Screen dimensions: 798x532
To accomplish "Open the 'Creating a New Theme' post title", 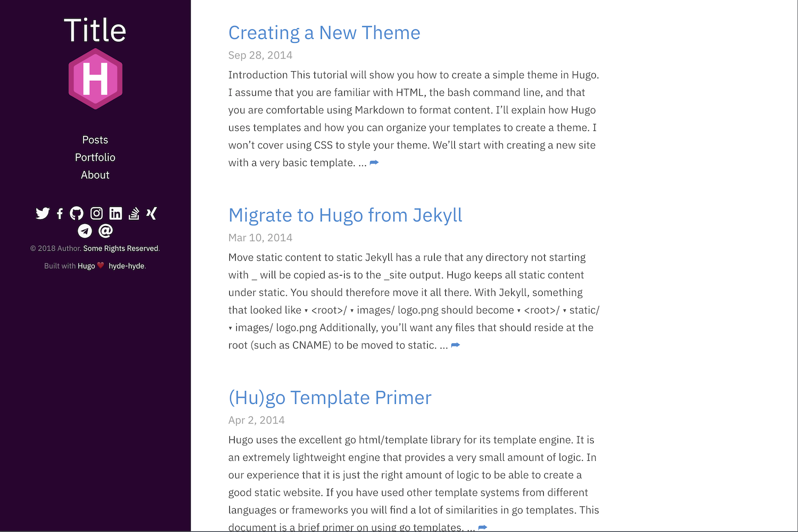I will [x=324, y=33].
